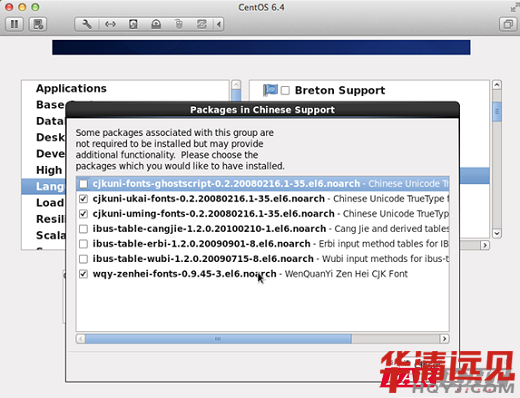The width and height of the screenshot is (520, 398).
Task: Click the Unity view button at top right
Action: 508,24
